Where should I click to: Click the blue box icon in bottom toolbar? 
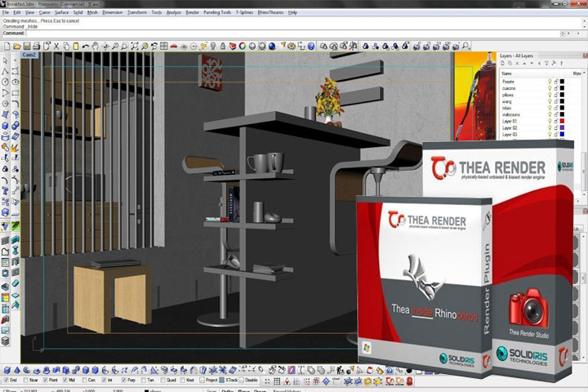tap(7, 371)
